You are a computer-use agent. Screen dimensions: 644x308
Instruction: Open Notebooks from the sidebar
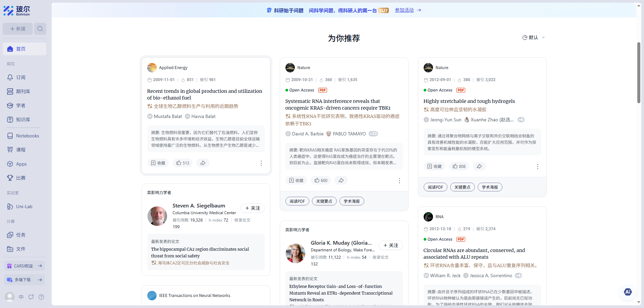pyautogui.click(x=27, y=136)
